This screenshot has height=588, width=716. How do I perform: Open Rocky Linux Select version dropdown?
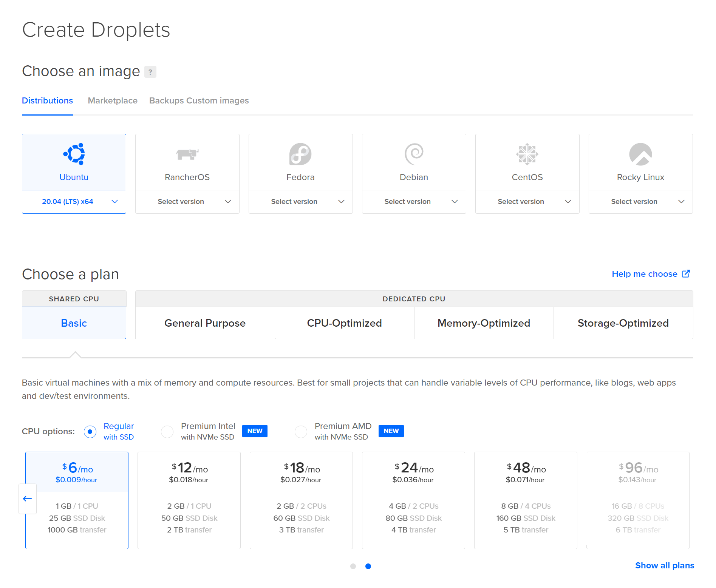[x=641, y=202]
